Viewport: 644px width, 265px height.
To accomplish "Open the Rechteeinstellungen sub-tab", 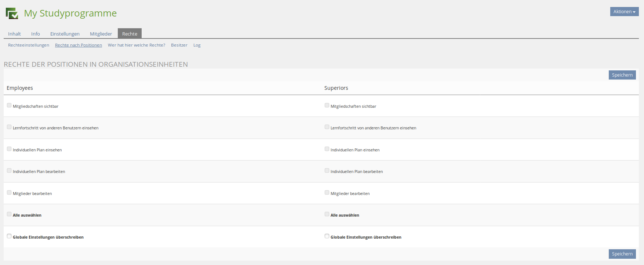I will (x=29, y=45).
